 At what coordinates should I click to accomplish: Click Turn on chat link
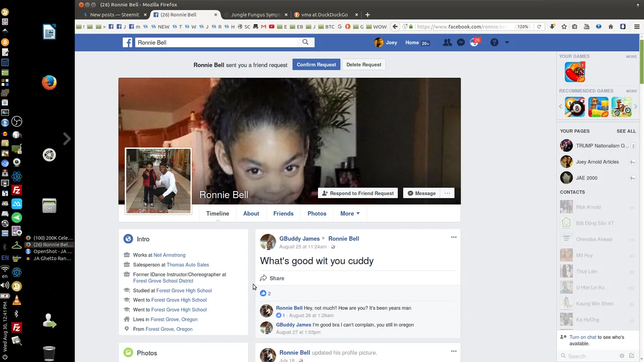[583, 337]
